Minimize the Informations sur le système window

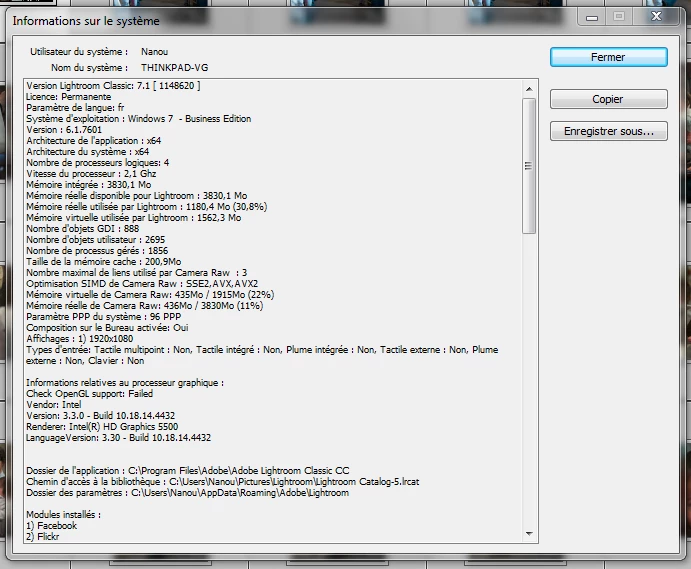click(592, 17)
